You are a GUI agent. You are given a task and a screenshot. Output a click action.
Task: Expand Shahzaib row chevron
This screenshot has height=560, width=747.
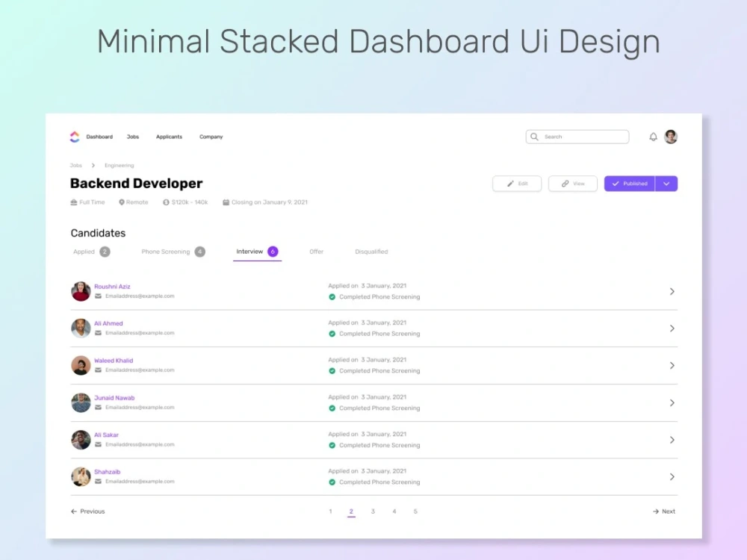coord(672,476)
